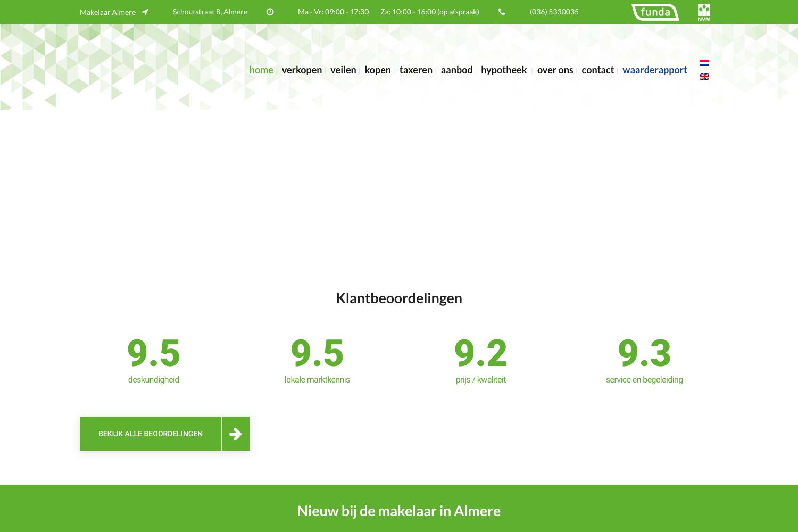Click the phone icon in top bar
798x532 pixels.
[x=502, y=12]
